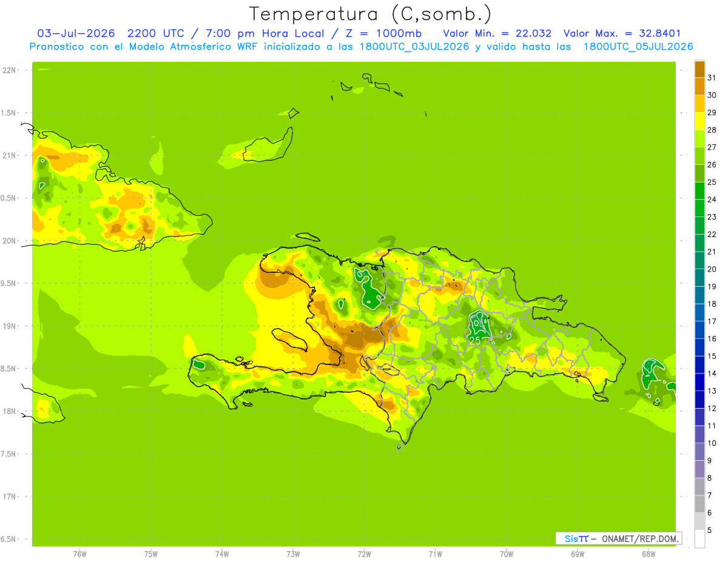The height and width of the screenshot is (562, 728).
Task: Click the "Valor Min. = 22.032" text
Action: pyautogui.click(x=497, y=33)
